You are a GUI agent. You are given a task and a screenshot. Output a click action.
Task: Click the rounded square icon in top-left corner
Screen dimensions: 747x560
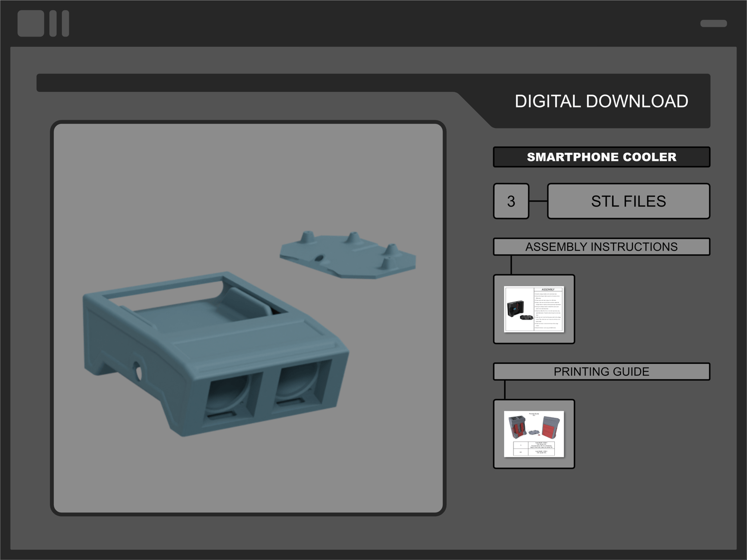(x=31, y=23)
